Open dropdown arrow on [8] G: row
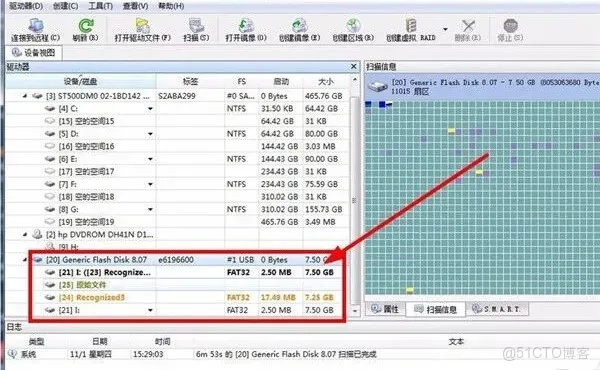Image resolution: width=600 pixels, height=370 pixels. pos(150,210)
